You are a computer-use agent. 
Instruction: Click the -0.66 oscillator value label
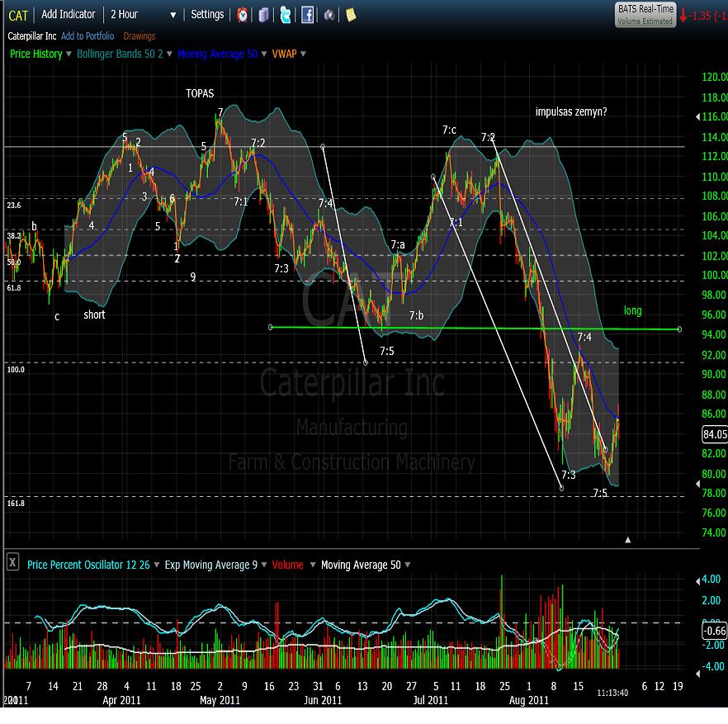coord(715,631)
